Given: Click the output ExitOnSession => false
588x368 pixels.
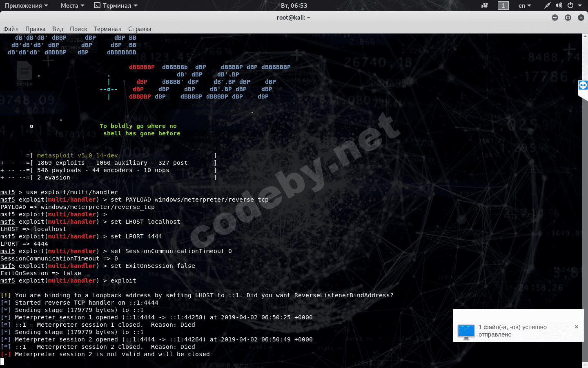Looking at the screenshot, I should click(x=41, y=273).
